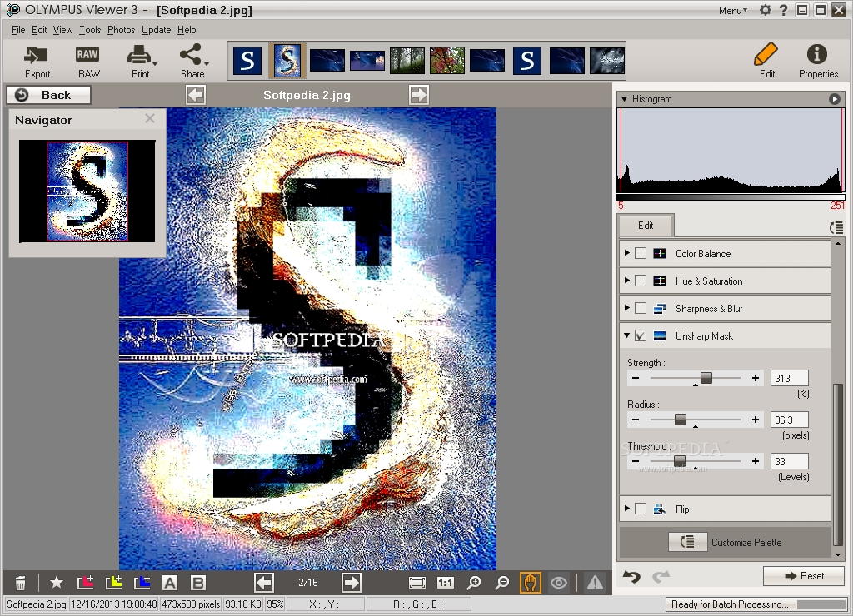Enable the Hue & Saturation checkbox
Viewport: 853px width, 616px height.
tap(641, 281)
